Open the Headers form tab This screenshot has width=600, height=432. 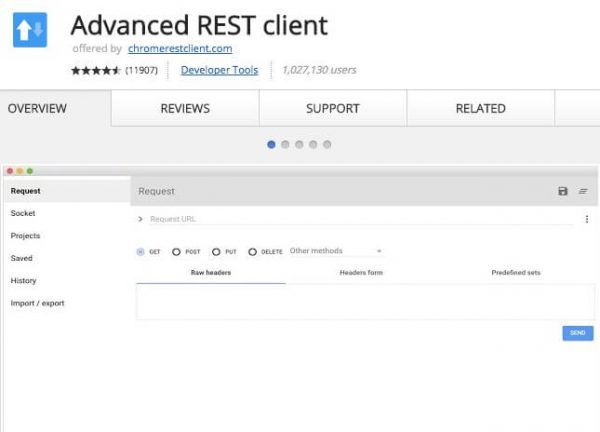[361, 272]
